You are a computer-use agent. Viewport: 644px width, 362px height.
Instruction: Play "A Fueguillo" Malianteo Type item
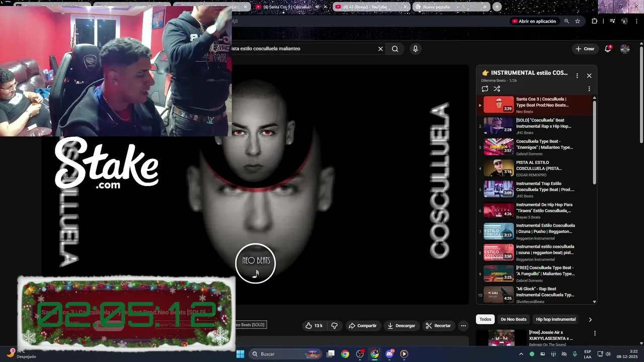[x=535, y=274]
